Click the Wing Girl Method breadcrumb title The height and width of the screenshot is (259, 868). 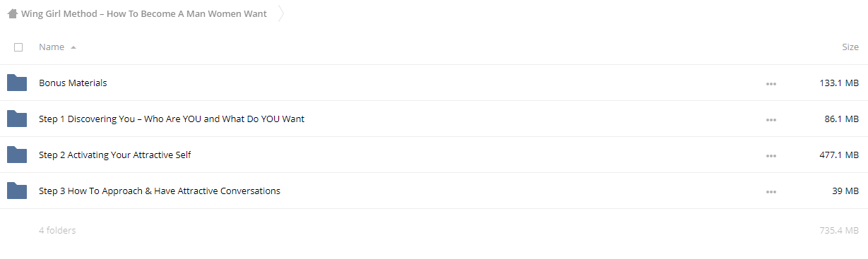click(144, 13)
